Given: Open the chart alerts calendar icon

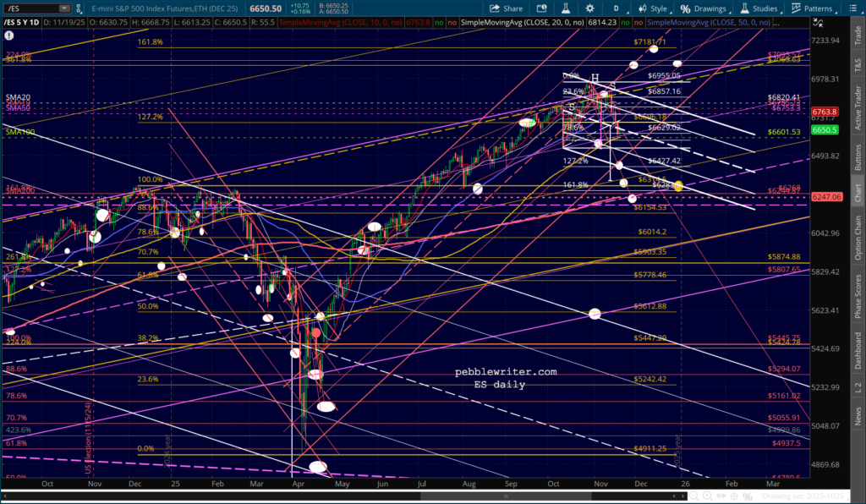Looking at the screenshot, I should click(x=542, y=8).
